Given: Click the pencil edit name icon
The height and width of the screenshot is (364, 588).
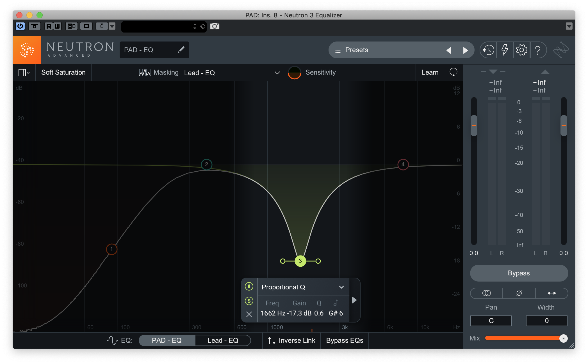Looking at the screenshot, I should [181, 50].
